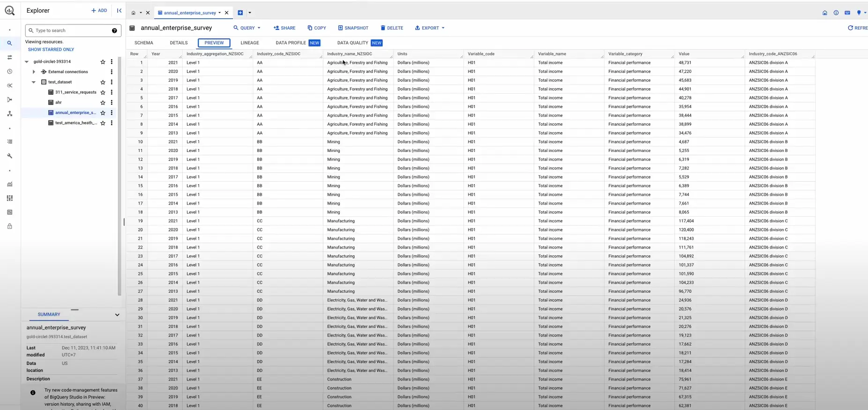The image size is (868, 410).
Task: Close the home tab
Action: [148, 13]
